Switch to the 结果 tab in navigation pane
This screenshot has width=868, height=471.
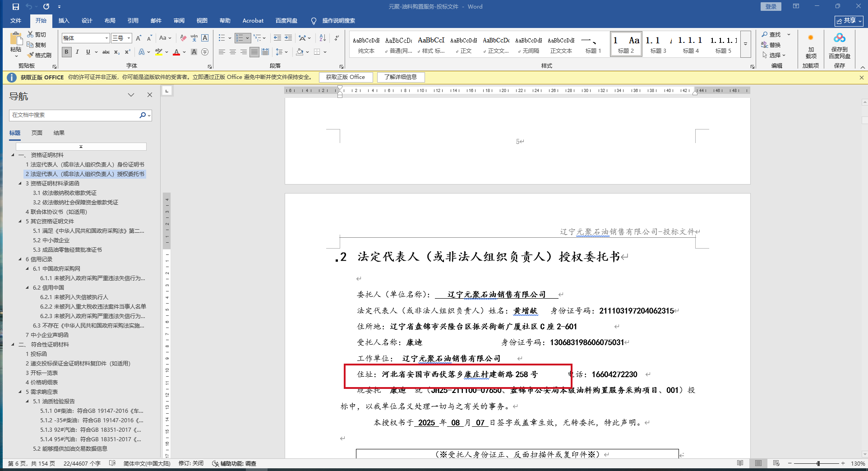pos(59,133)
